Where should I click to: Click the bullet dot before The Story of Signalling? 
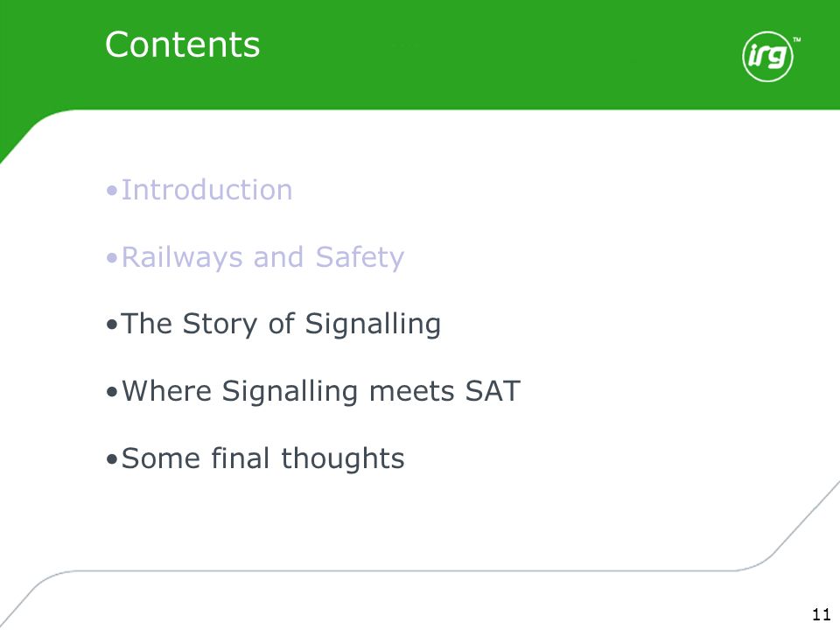click(x=111, y=325)
